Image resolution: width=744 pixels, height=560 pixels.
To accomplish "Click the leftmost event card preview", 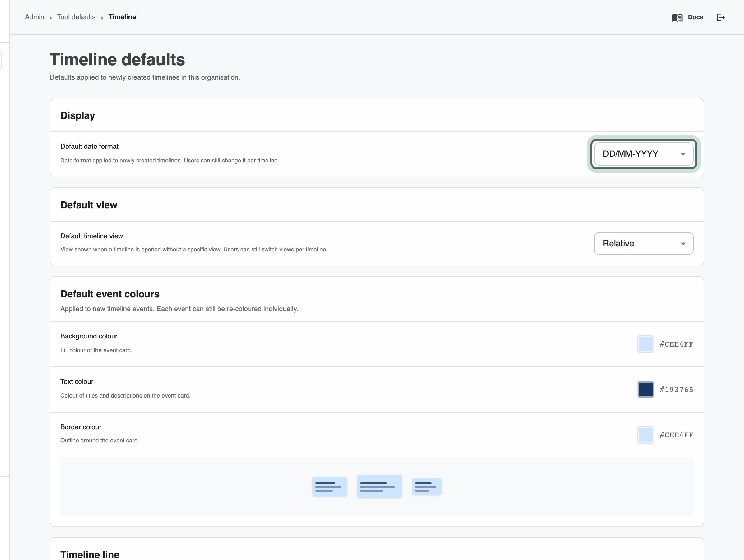I will (x=329, y=486).
